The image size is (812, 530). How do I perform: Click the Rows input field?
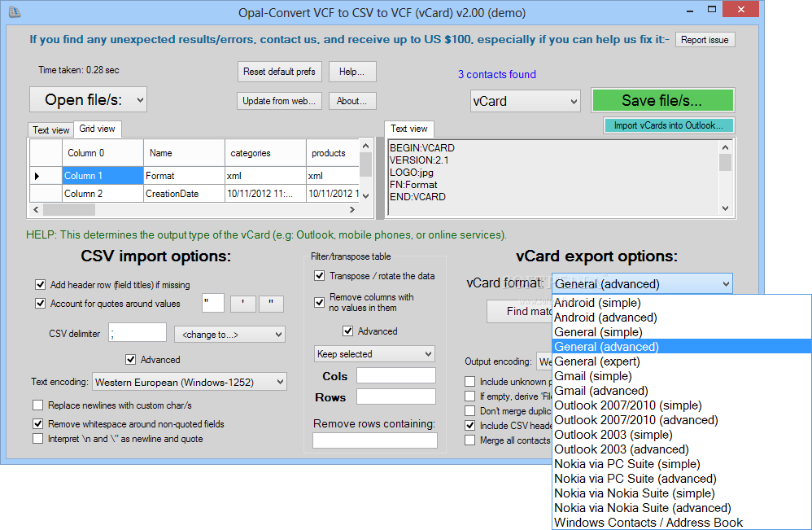point(396,396)
